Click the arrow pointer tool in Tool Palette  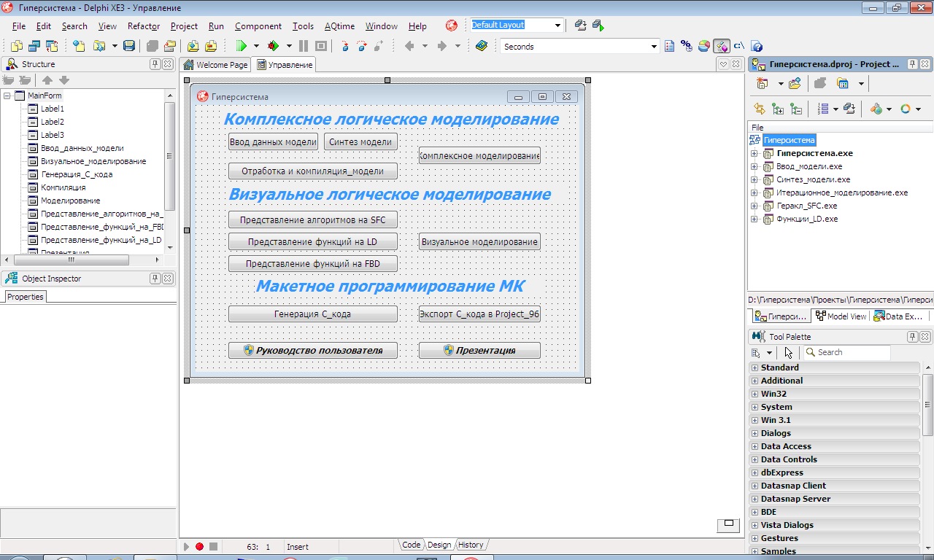[x=789, y=352]
